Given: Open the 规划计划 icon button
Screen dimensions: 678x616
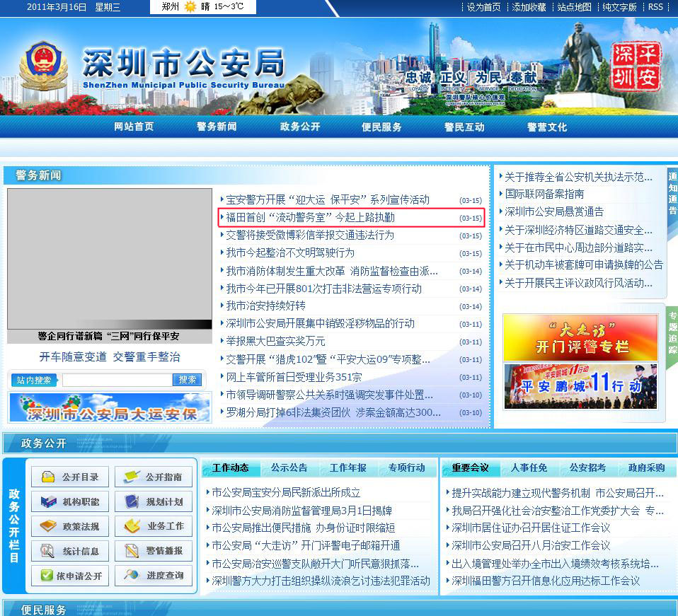Looking at the screenshot, I should tap(154, 501).
